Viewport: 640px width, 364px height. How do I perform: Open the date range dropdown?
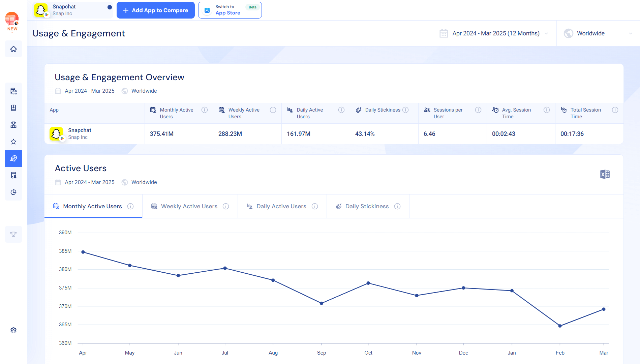(494, 33)
